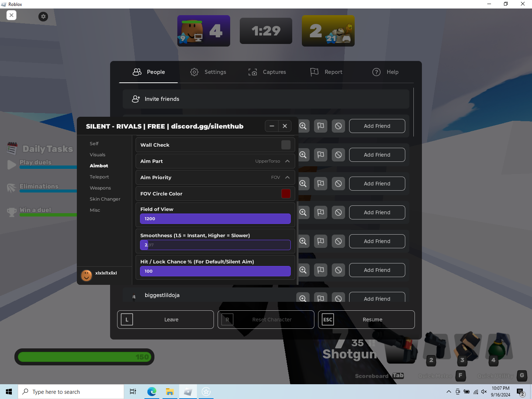Adjust the Smoothness slider

[x=215, y=245]
